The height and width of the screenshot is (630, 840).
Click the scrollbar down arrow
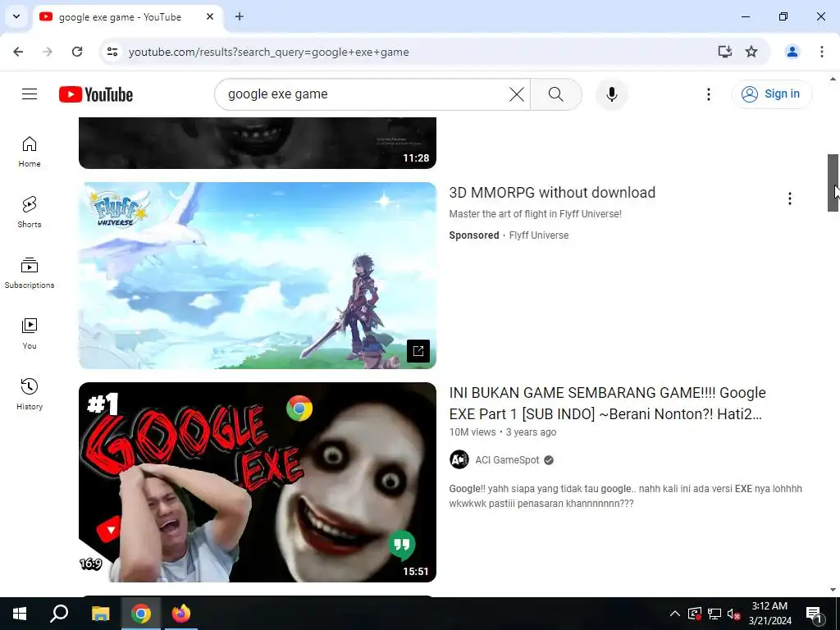833,589
